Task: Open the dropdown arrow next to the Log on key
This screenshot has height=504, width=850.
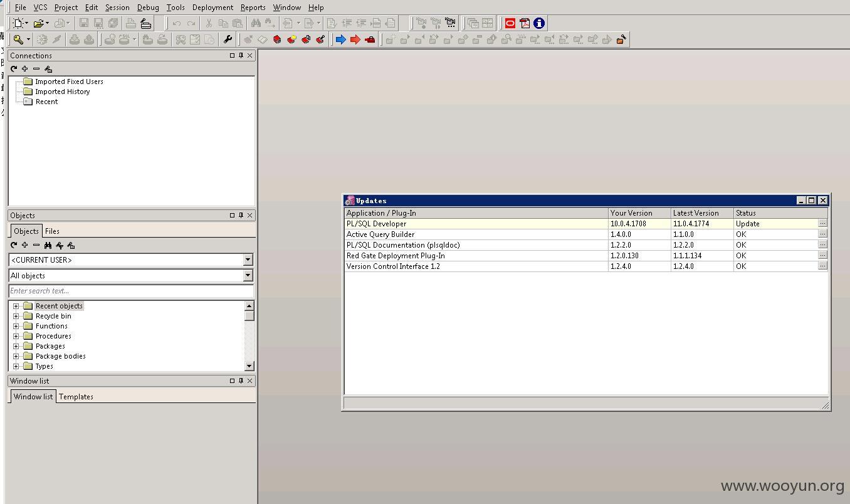Action: (28, 39)
